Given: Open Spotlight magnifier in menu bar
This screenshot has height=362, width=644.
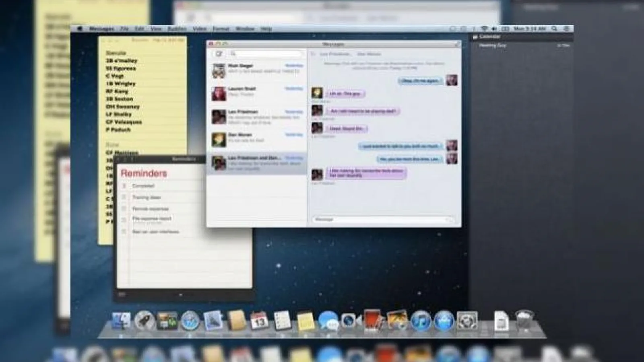Looking at the screenshot, I should tap(555, 29).
